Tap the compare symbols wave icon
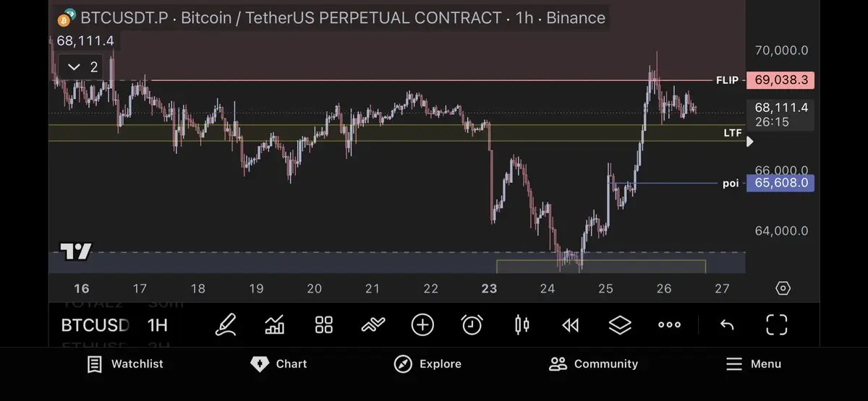 tap(373, 325)
